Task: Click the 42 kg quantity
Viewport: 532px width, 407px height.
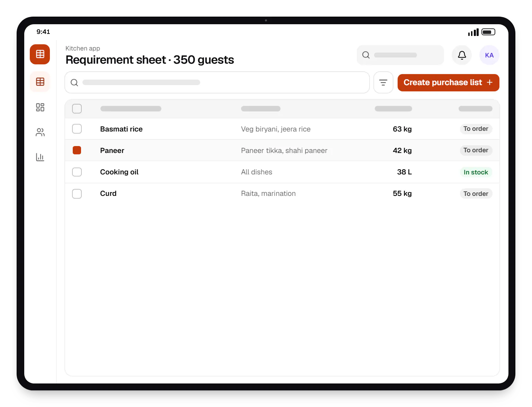Action: 402,151
